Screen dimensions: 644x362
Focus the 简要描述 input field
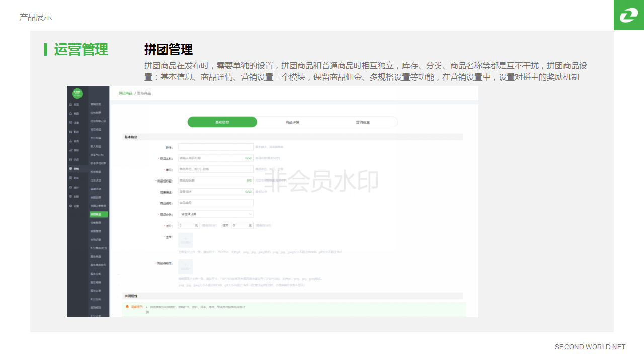tap(216, 192)
